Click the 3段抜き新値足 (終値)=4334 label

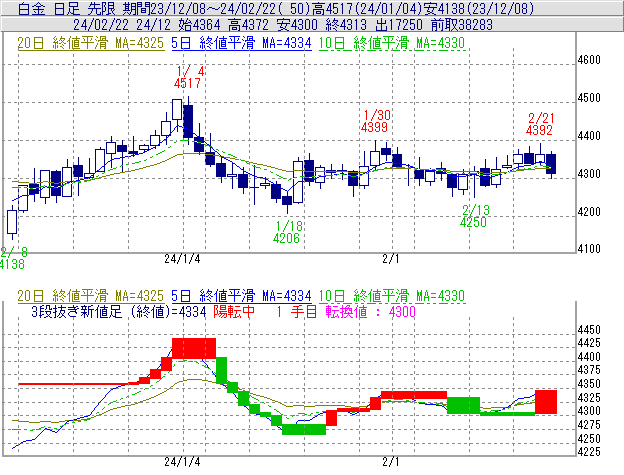(119, 311)
